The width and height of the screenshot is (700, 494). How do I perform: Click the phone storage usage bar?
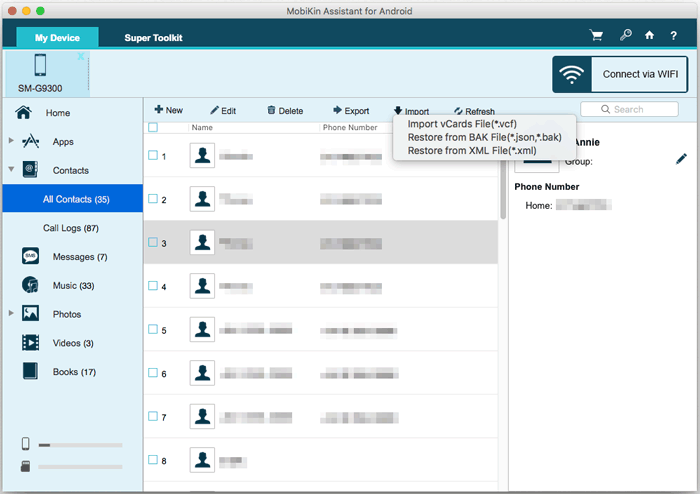point(80,445)
